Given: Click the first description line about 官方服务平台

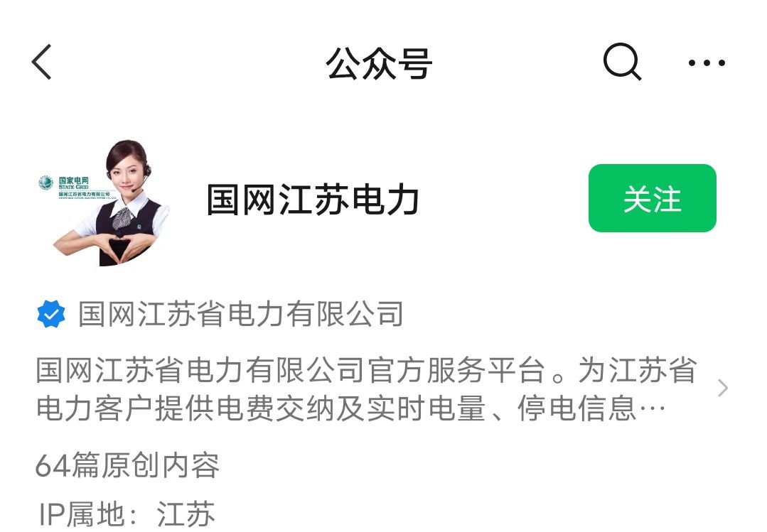Looking at the screenshot, I should [x=366, y=370].
